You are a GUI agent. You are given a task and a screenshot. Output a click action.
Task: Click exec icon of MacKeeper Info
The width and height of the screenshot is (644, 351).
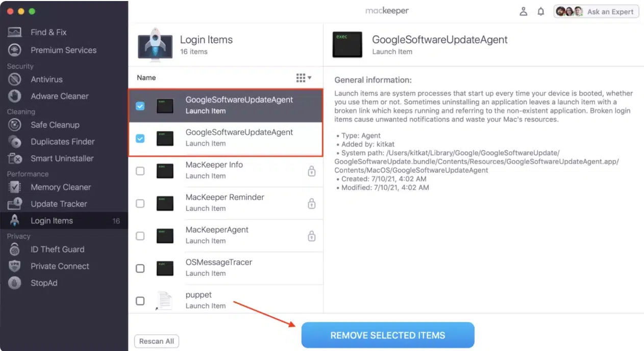[x=165, y=171]
